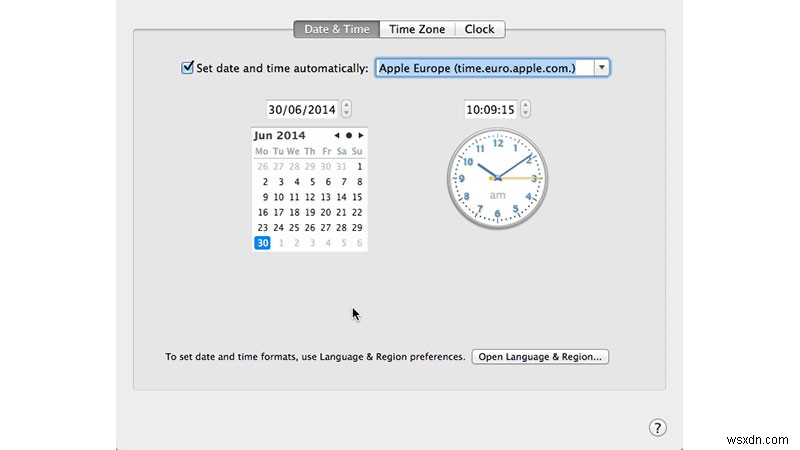Viewport: 800px width, 450px height.
Task: Jump to today using calendar dot
Action: point(349,136)
